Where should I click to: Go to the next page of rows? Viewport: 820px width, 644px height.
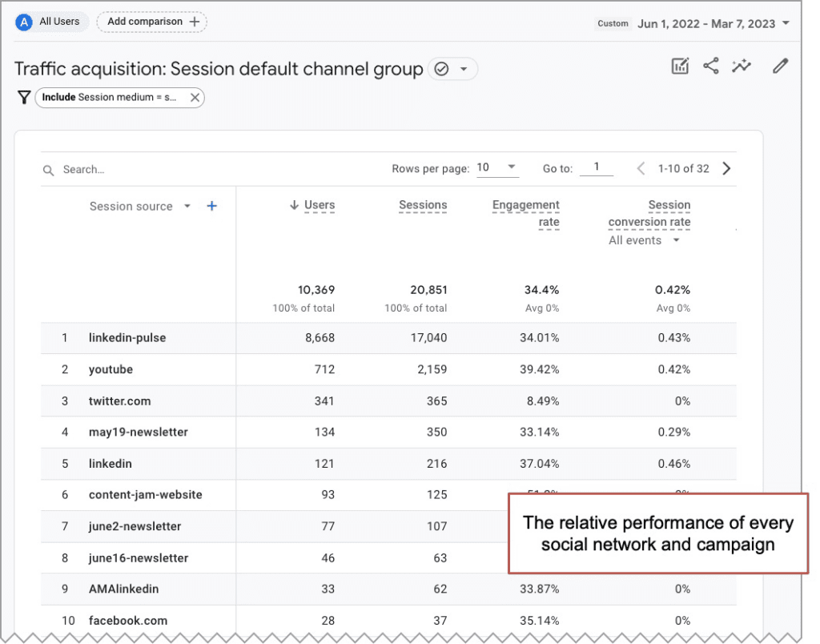tap(726, 168)
